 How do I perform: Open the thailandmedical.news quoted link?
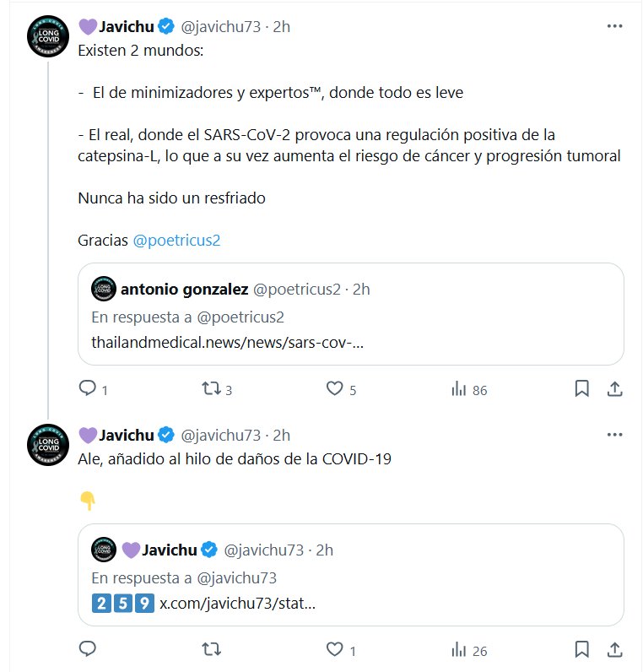point(228,344)
